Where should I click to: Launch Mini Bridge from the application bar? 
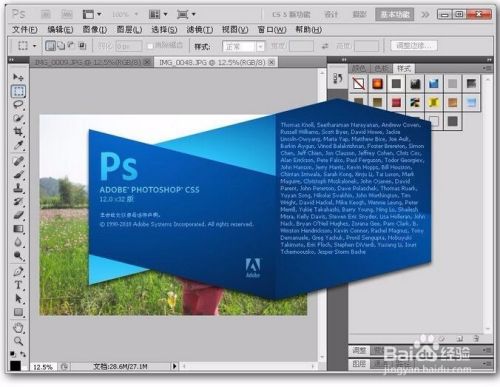click(67, 14)
